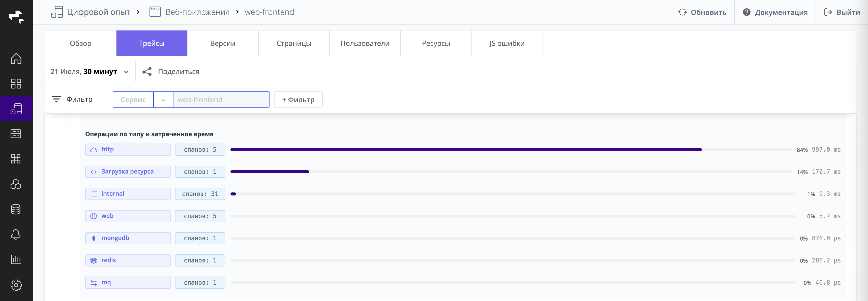Click the cloud icon in http row
868x301 pixels.
pyautogui.click(x=94, y=150)
